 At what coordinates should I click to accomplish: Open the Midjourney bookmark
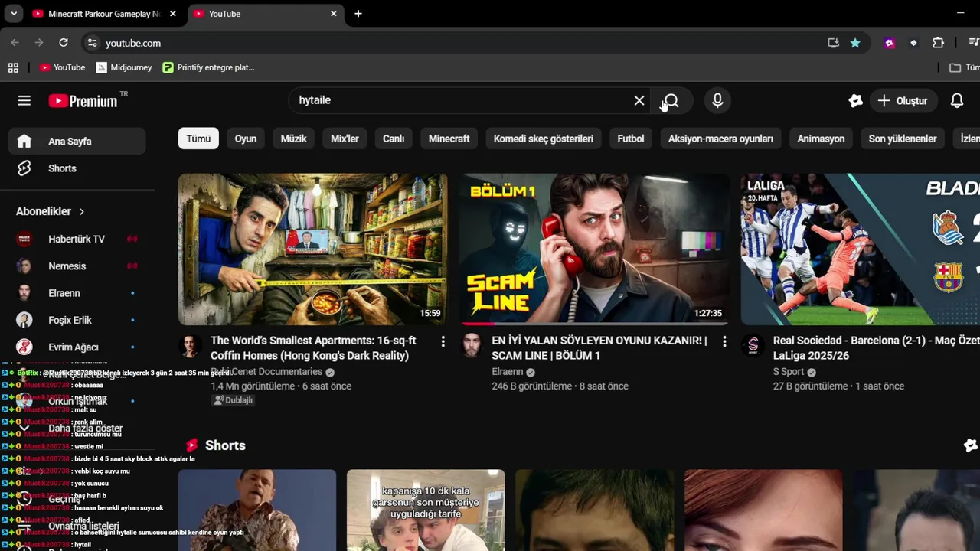click(124, 67)
